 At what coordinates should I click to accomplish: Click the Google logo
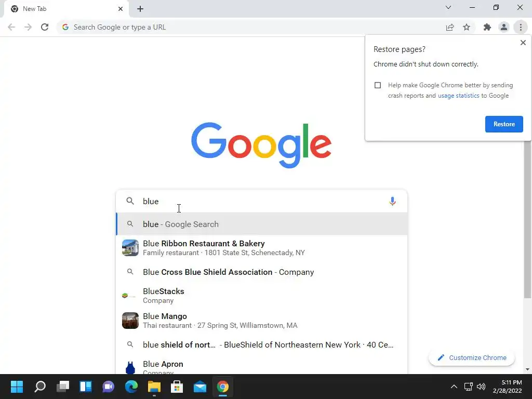pyautogui.click(x=261, y=145)
